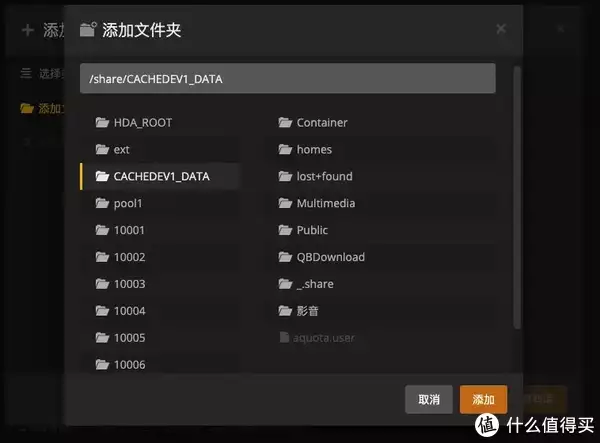This screenshot has height=443, width=600.
Task: Click the folder icon next to 影音
Action: (x=285, y=311)
